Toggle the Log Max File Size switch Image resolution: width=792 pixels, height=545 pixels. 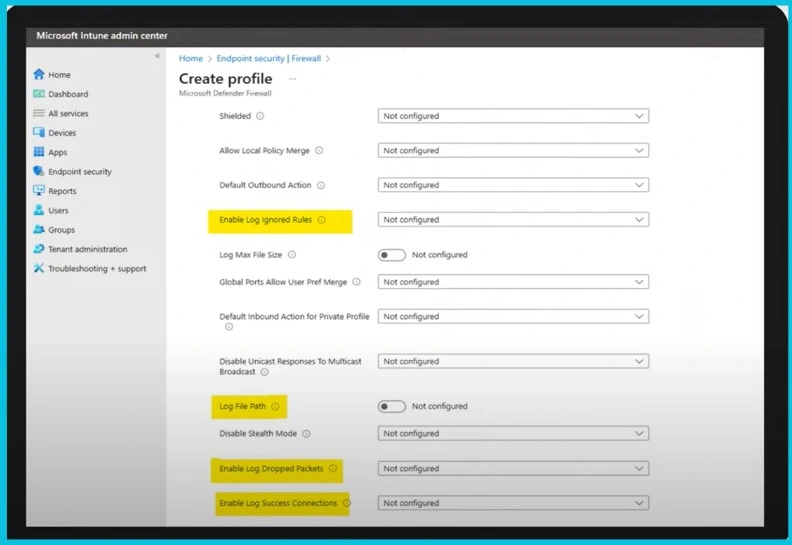click(391, 255)
